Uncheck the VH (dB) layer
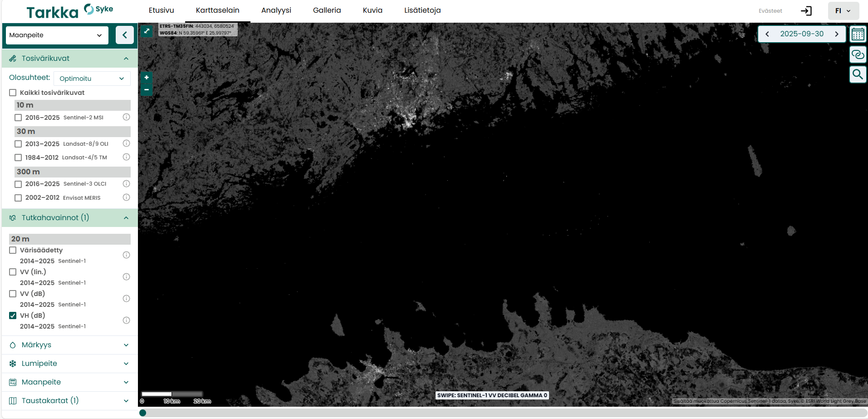 tap(13, 315)
